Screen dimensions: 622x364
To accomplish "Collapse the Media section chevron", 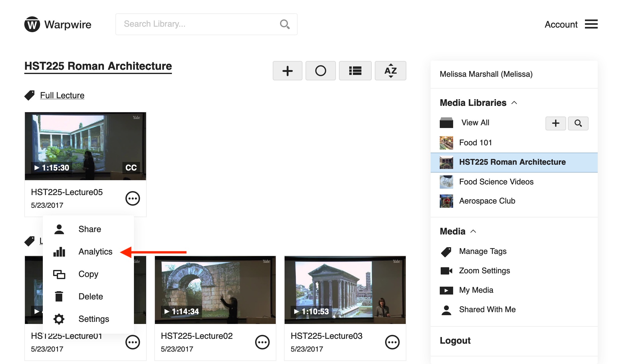I will [473, 231].
